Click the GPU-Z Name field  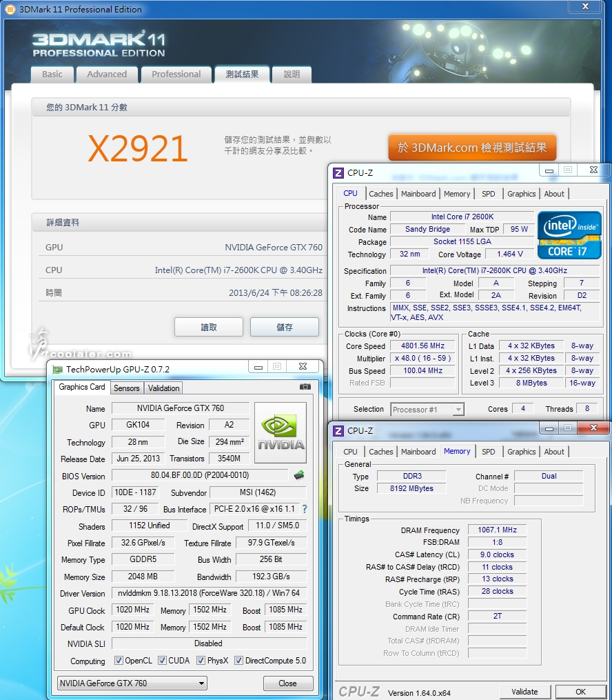click(x=180, y=408)
